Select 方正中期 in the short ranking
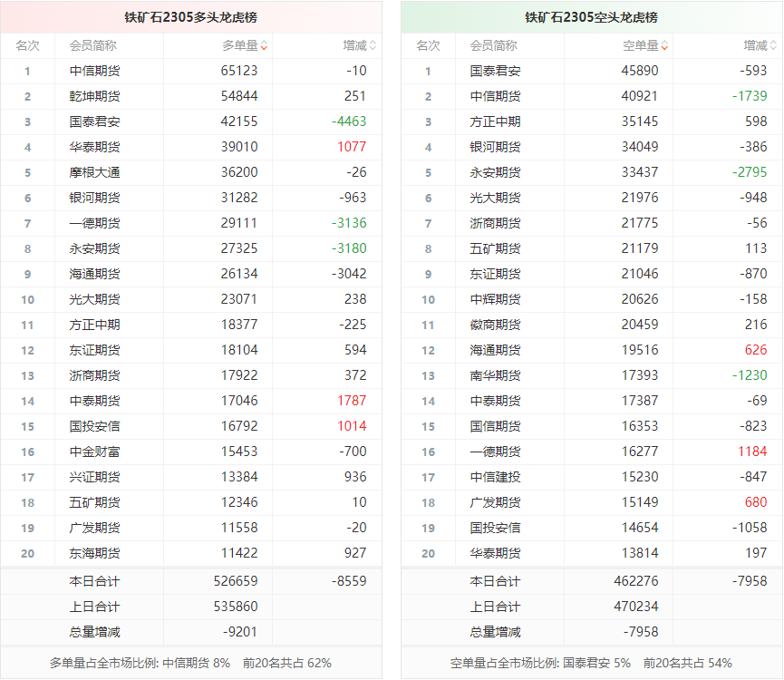This screenshot has width=784, height=680. pyautogui.click(x=495, y=121)
